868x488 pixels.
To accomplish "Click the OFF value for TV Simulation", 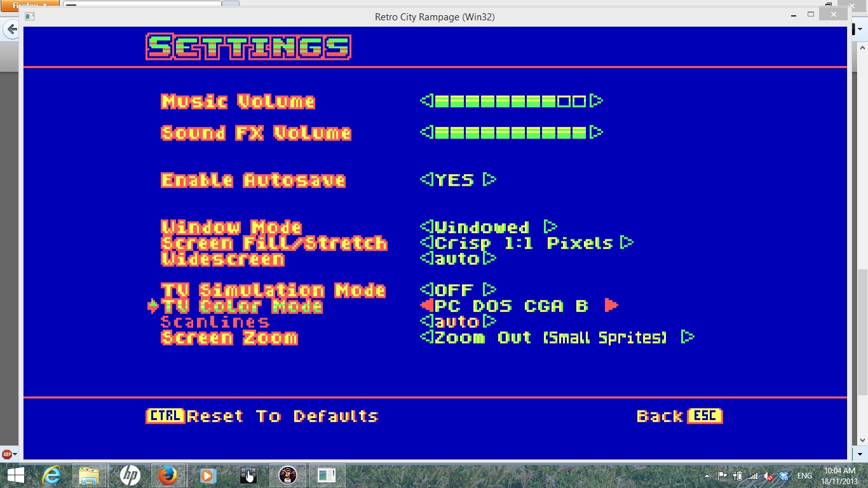I will 454,290.
